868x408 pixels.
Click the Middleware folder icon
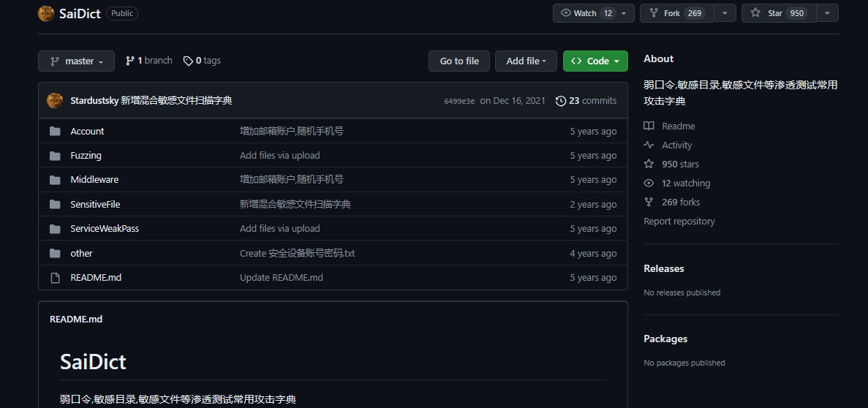point(55,180)
